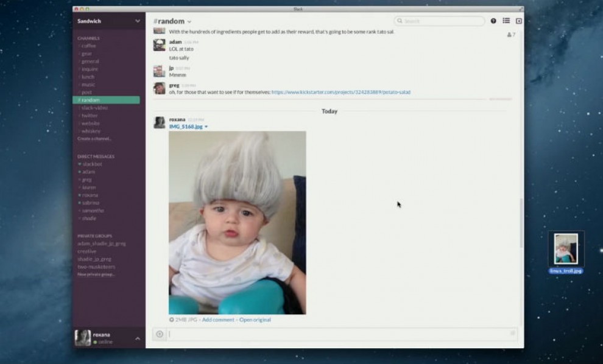Click the Create a channel link
Screen dimensions: 603x364
click(x=94, y=139)
